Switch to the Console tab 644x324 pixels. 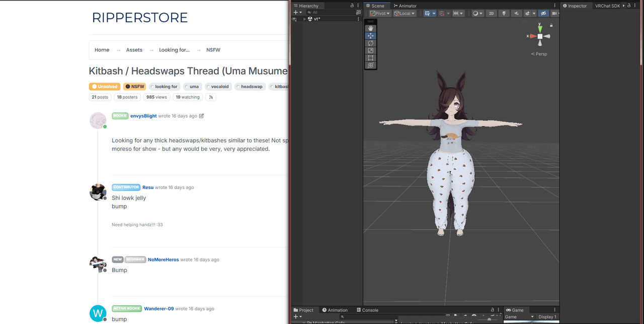tap(367, 310)
